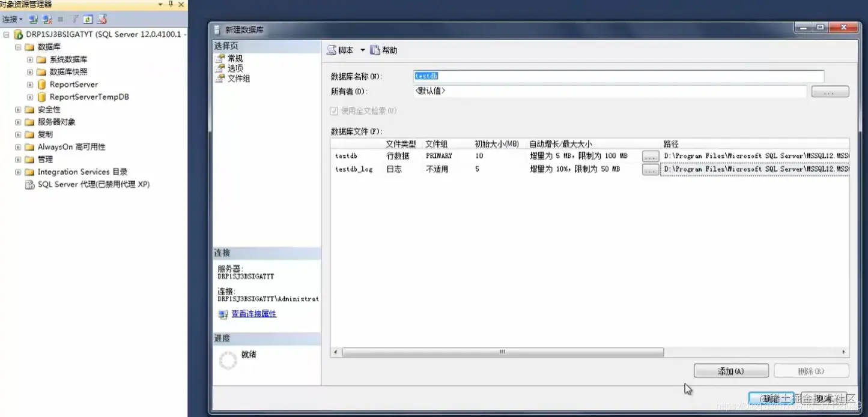The height and width of the screenshot is (417, 868).
Task: Click ellipsis button for testdb autogrowth
Action: [x=651, y=156]
